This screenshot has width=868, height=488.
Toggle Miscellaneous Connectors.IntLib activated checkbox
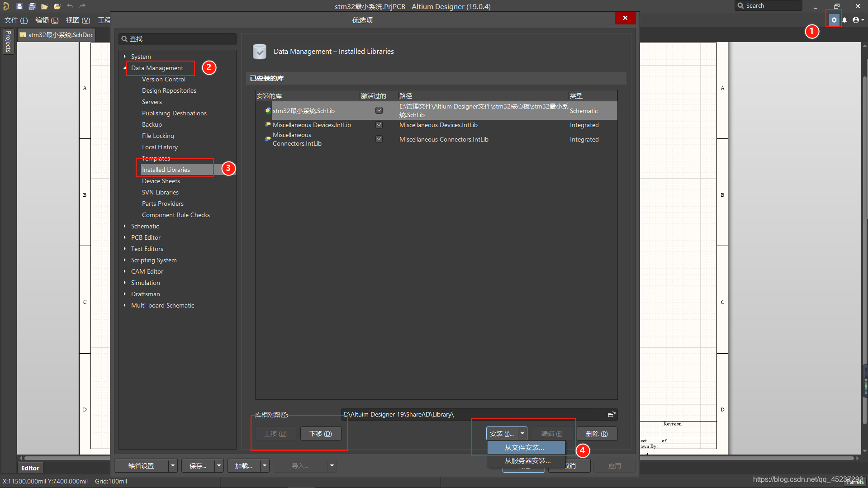[379, 139]
